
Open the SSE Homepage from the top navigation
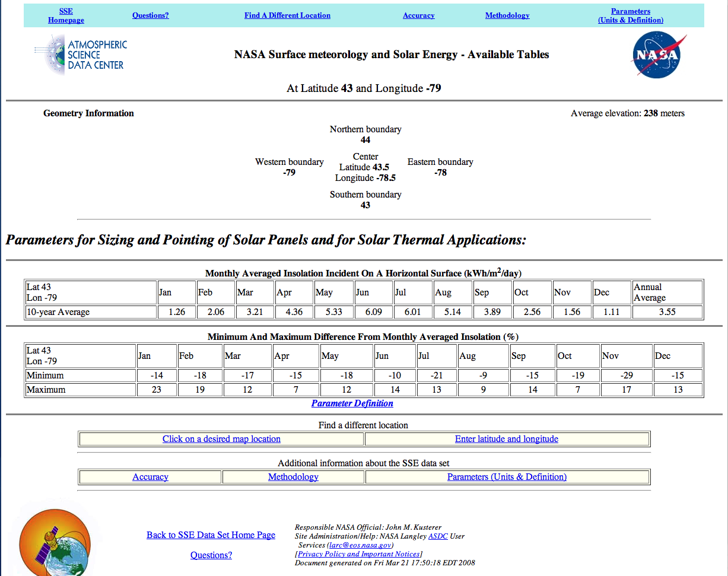pos(66,15)
